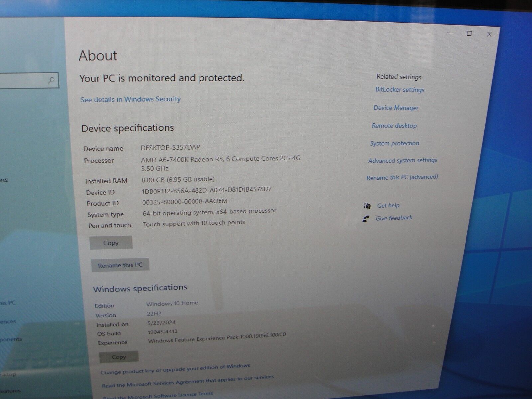
Task: Click Windows Feature Experience Pack value
Action: point(217,338)
